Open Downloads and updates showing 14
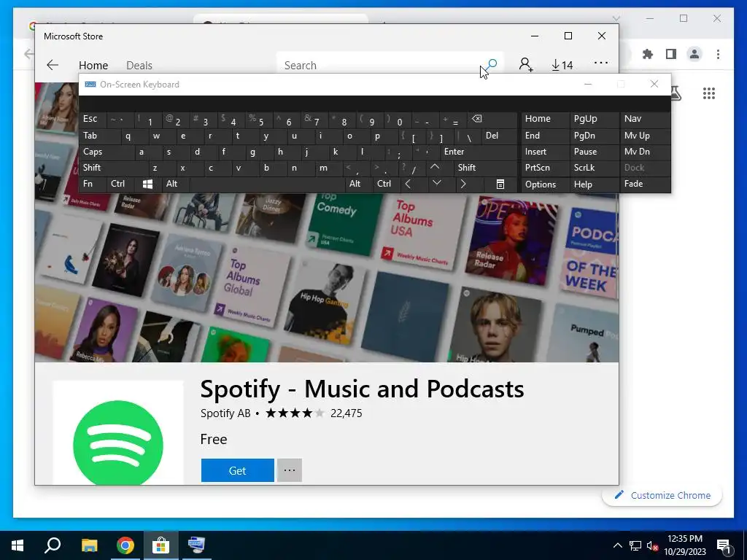Screen dimensions: 747x560 coord(562,65)
